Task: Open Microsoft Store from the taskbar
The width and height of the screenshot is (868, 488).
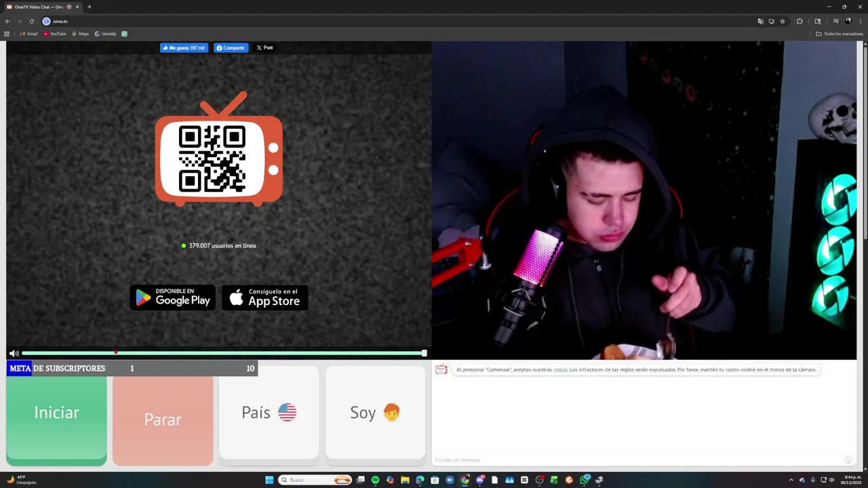Action: point(435,480)
